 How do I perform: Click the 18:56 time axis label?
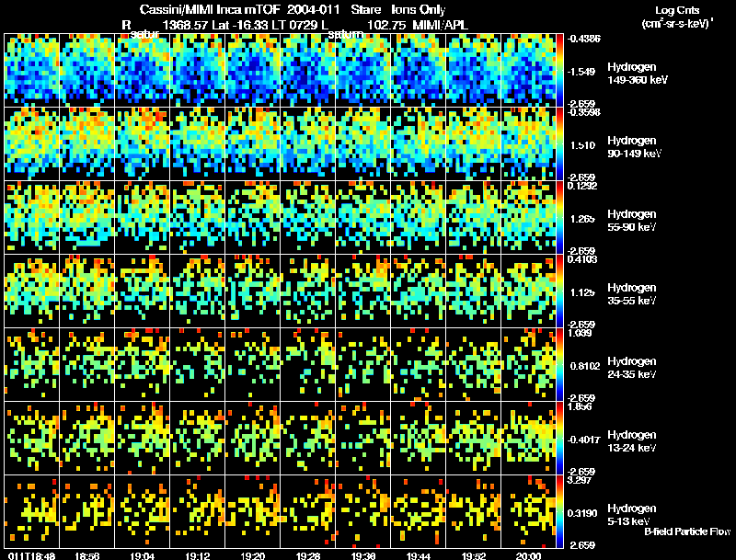(x=87, y=555)
